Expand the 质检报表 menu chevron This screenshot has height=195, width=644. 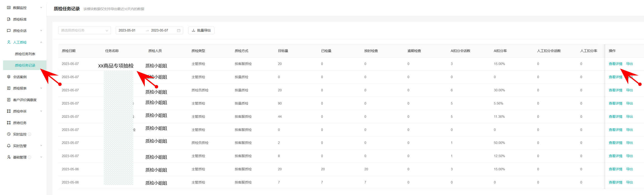41,88
